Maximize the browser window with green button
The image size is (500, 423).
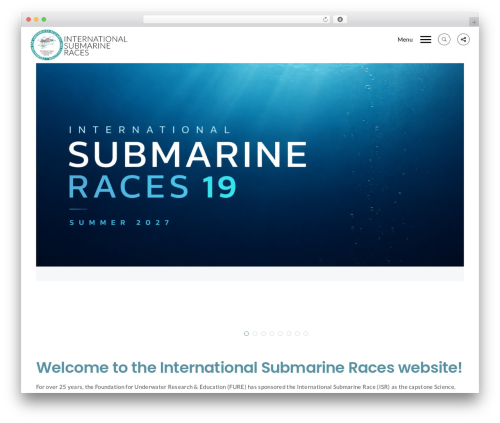[44, 19]
